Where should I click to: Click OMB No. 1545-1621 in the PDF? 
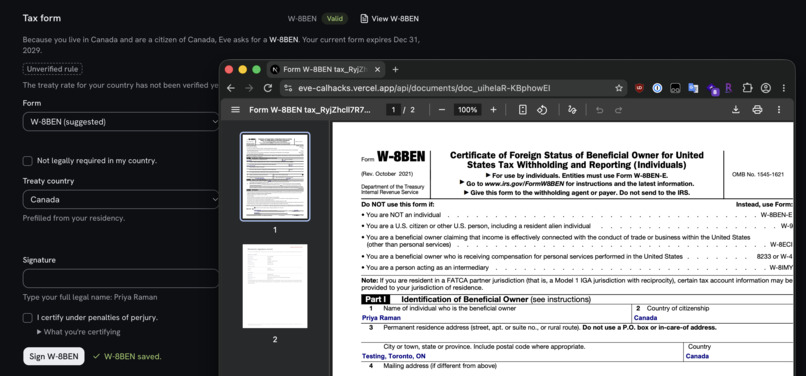758,175
